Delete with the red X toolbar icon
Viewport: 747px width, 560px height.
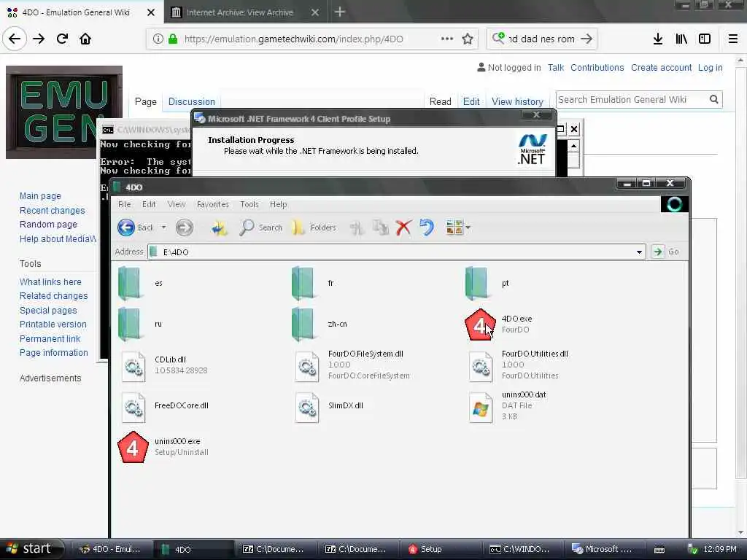point(403,227)
